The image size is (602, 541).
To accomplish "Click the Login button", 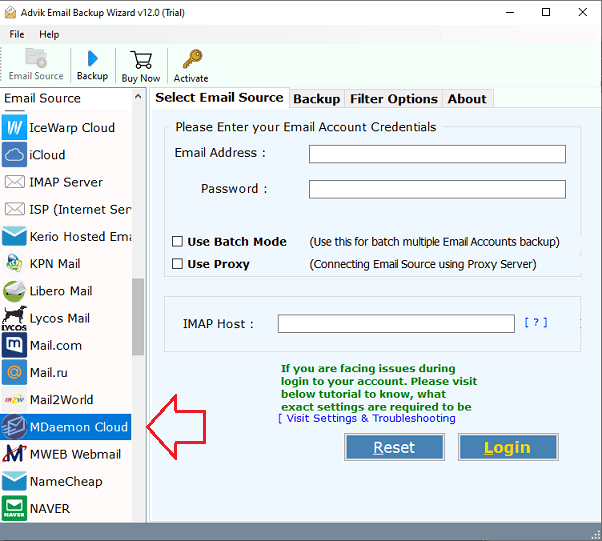I will [x=508, y=447].
